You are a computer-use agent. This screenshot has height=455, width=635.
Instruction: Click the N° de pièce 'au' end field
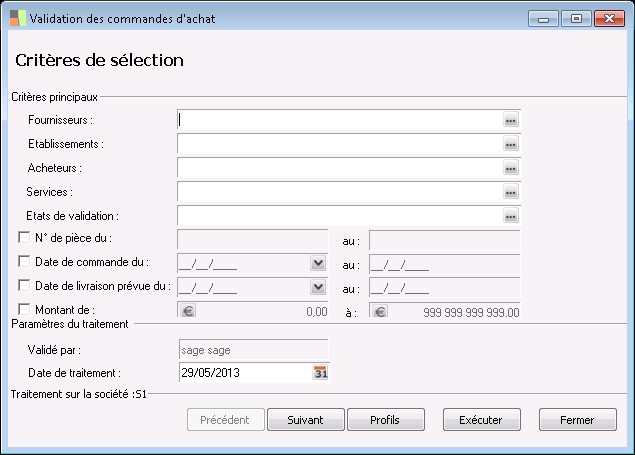(445, 240)
